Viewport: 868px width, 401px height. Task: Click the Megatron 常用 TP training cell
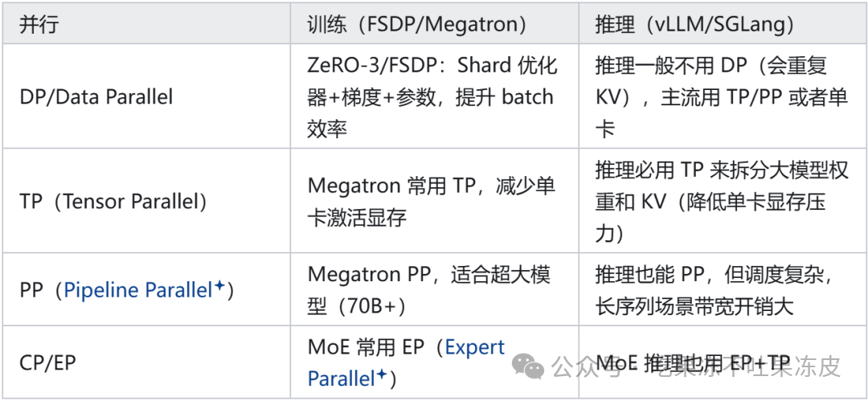(x=432, y=202)
